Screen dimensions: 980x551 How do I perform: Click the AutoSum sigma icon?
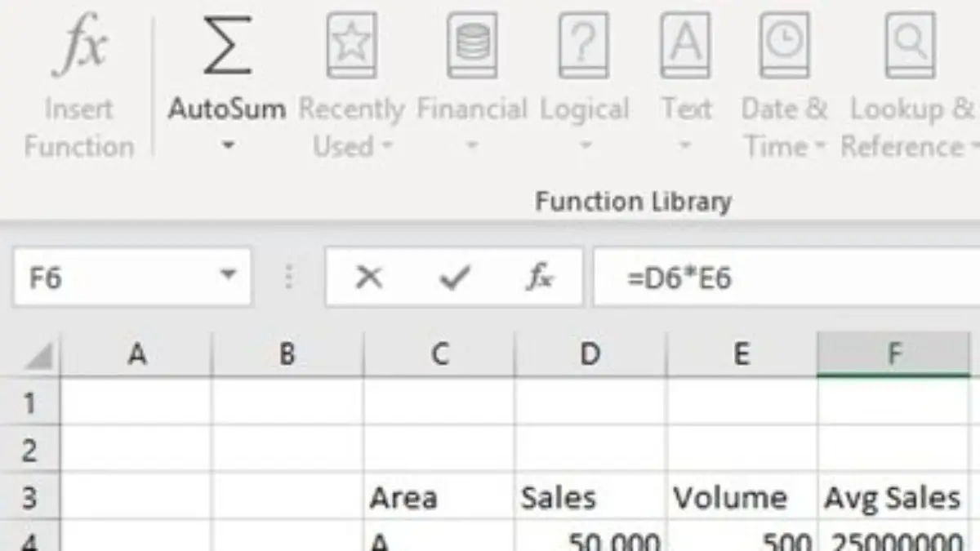click(227, 47)
